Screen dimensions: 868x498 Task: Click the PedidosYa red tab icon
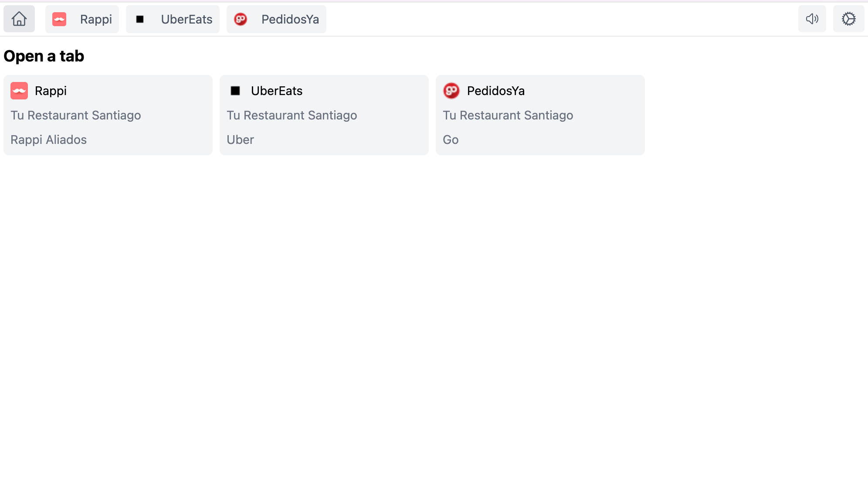(x=241, y=19)
